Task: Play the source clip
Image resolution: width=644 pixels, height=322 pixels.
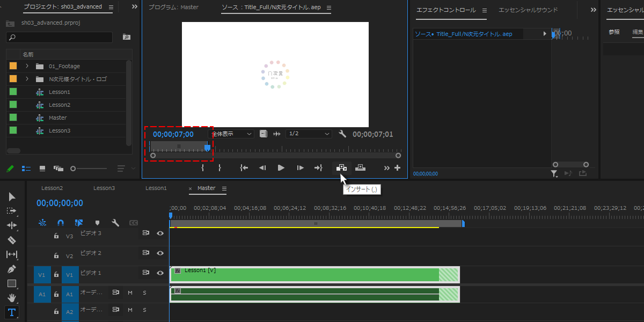Action: (281, 167)
